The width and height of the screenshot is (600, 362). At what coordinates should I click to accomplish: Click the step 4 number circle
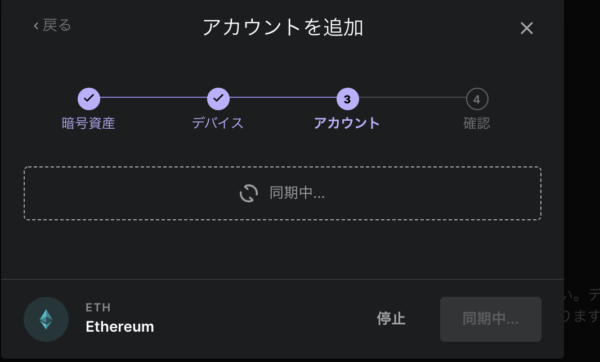pyautogui.click(x=477, y=99)
